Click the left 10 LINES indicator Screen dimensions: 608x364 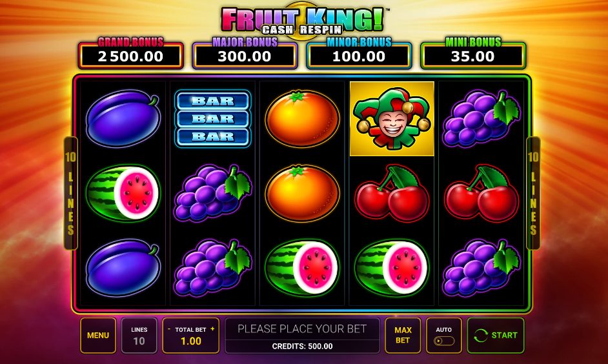(70, 193)
